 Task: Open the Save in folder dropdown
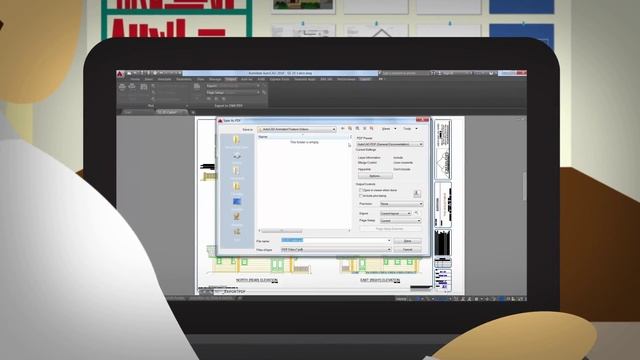[x=297, y=129]
